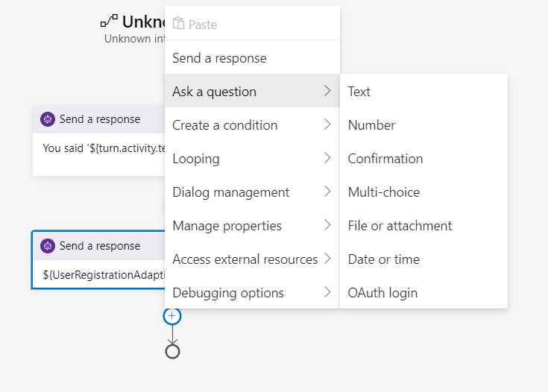
Task: Expand the chevron beside Dialog management
Action: tap(327, 192)
